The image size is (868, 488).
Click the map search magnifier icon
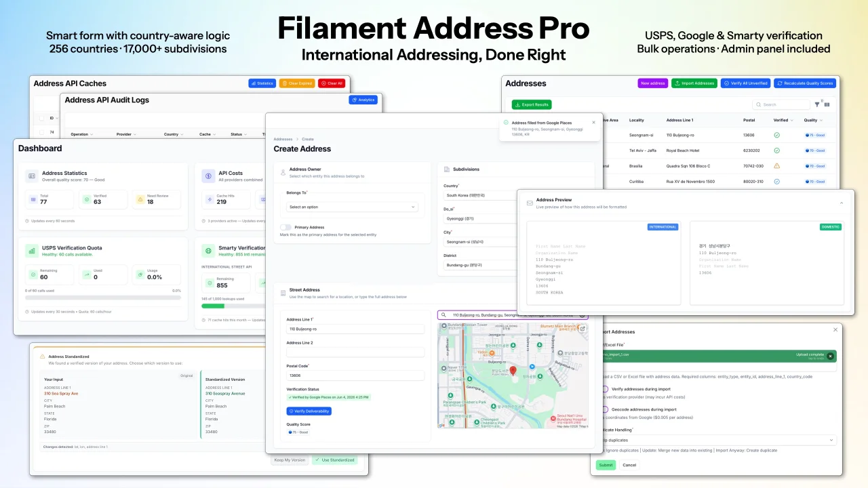[443, 315]
